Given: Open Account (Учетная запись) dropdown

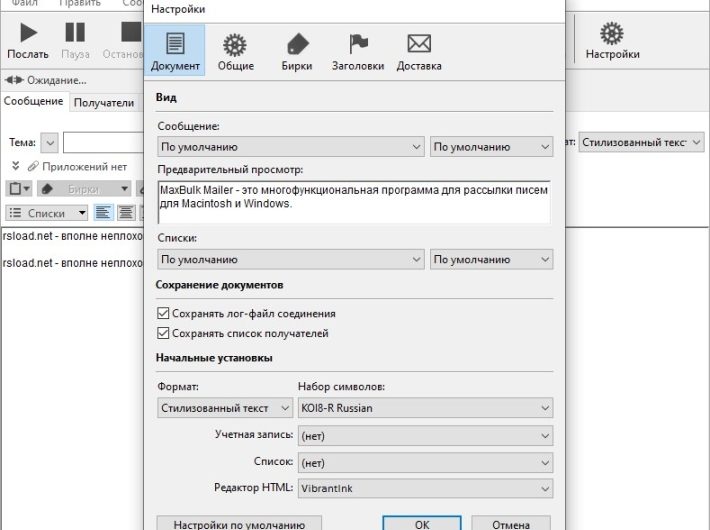Looking at the screenshot, I should [425, 436].
